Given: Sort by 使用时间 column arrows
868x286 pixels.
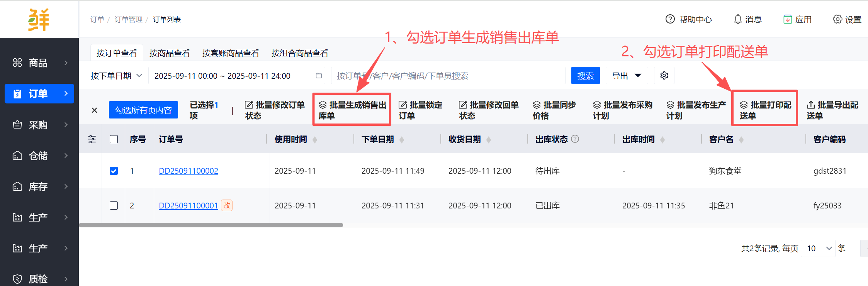Looking at the screenshot, I should coord(315,140).
